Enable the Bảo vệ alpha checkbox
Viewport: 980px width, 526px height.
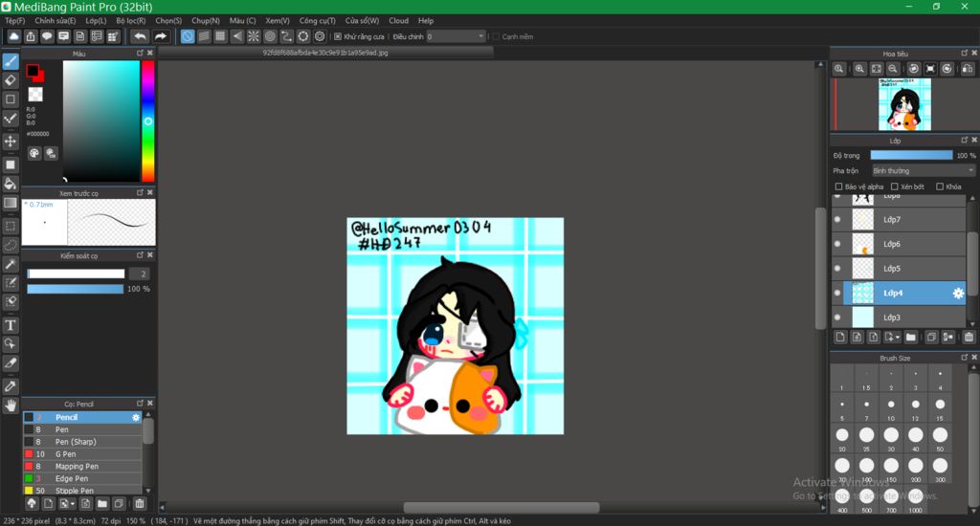(x=838, y=186)
